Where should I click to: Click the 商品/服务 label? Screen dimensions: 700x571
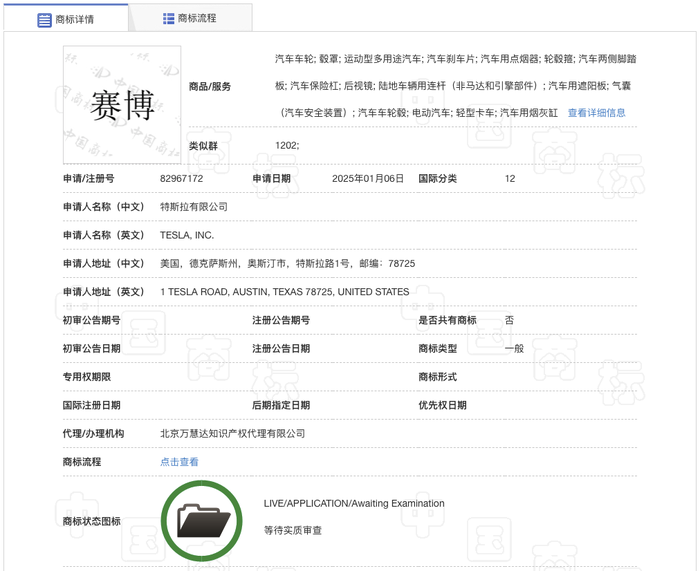[x=209, y=87]
